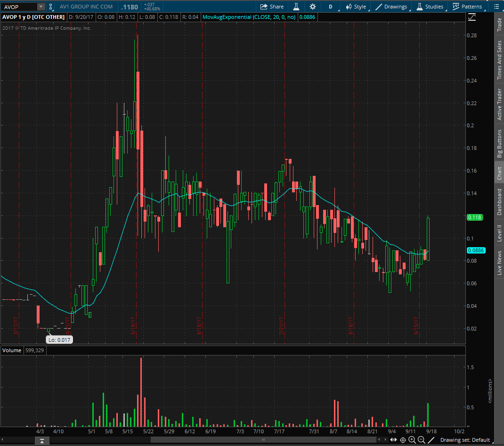Expand the Patterns menu
The width and height of the screenshot is (504, 446).
(467, 7)
